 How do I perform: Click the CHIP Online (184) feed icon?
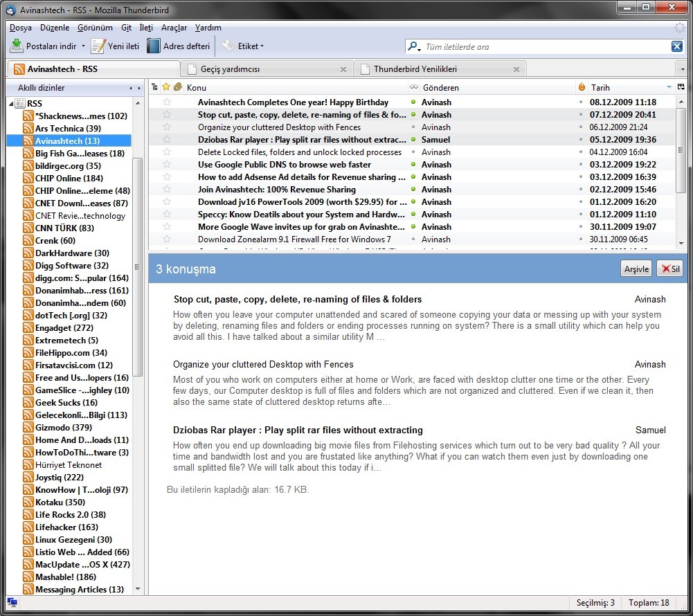(28, 178)
